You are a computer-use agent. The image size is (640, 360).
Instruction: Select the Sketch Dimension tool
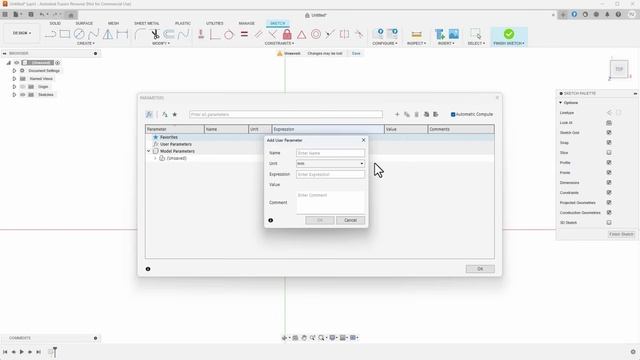point(122,34)
